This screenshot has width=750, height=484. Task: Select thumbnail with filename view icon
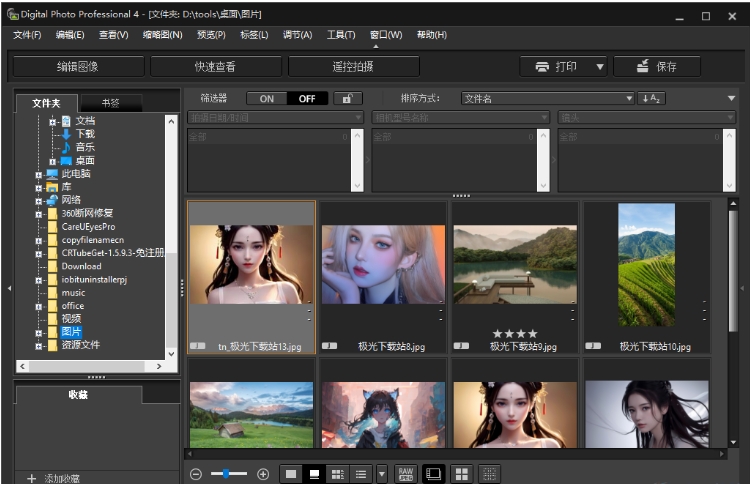pos(314,474)
